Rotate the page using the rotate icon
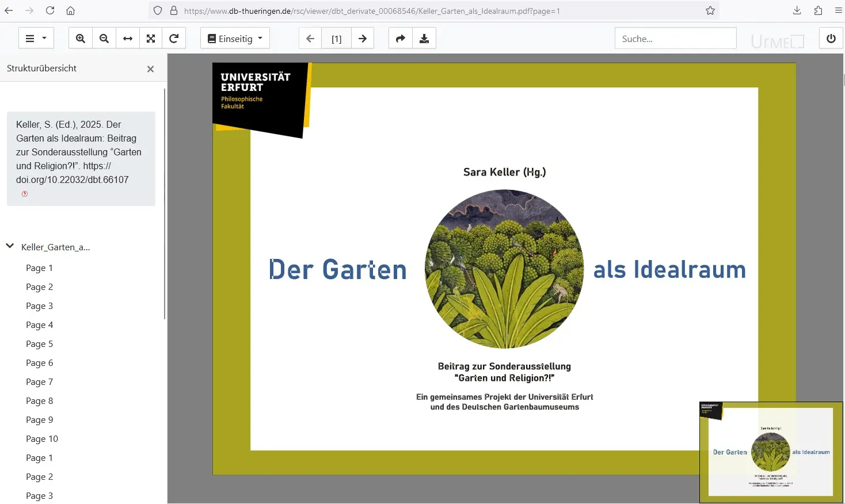 pyautogui.click(x=174, y=39)
